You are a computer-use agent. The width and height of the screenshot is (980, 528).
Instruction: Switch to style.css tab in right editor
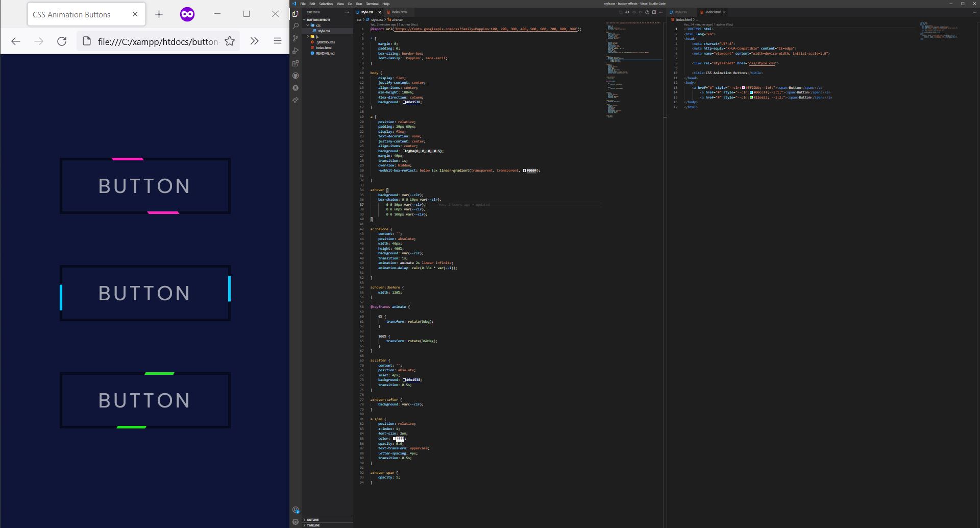point(681,12)
